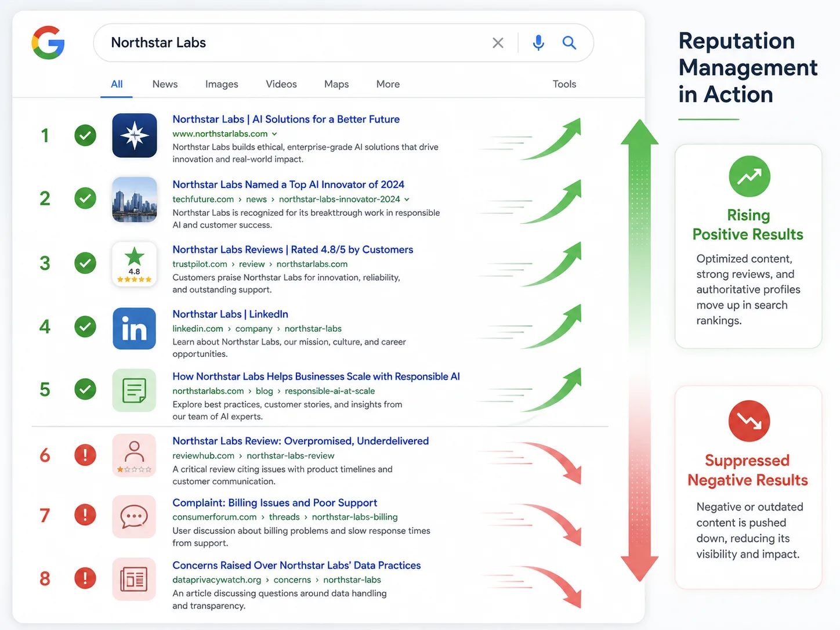Click the consumerforum.com threads breadcrumb URL
The image size is (840, 630).
click(x=285, y=517)
